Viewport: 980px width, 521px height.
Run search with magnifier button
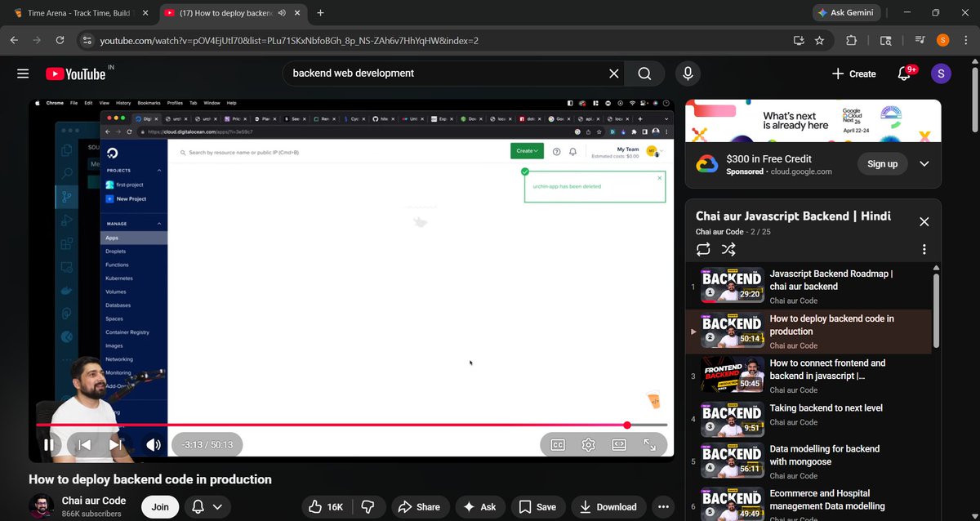pos(644,73)
